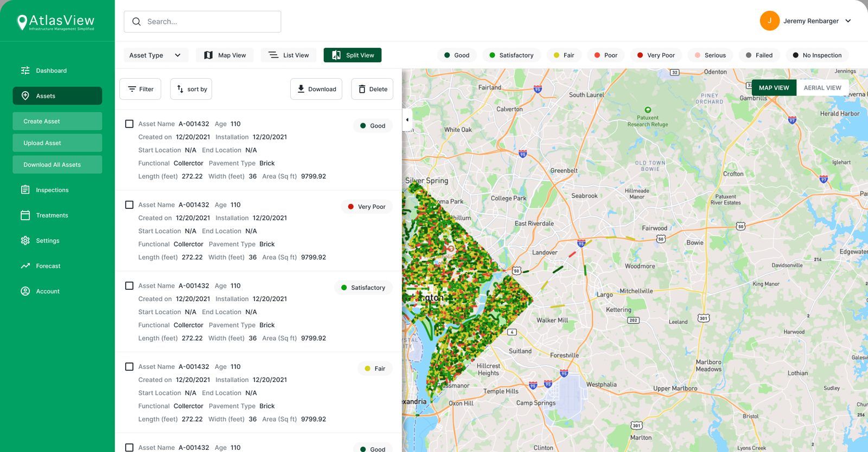Toggle the Good condition legend chip
Screen dimensions: 868x452
coord(457,55)
